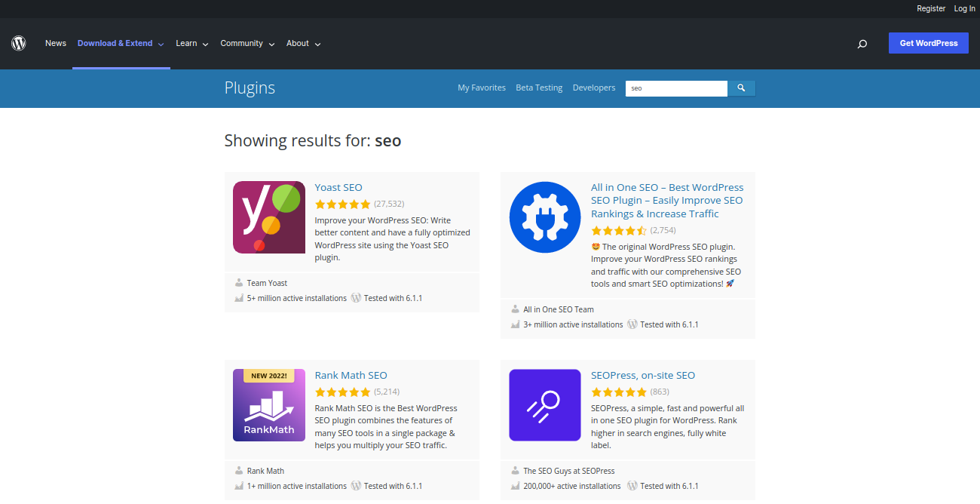Open the News menu item
This screenshot has width=980, height=504.
(x=56, y=44)
